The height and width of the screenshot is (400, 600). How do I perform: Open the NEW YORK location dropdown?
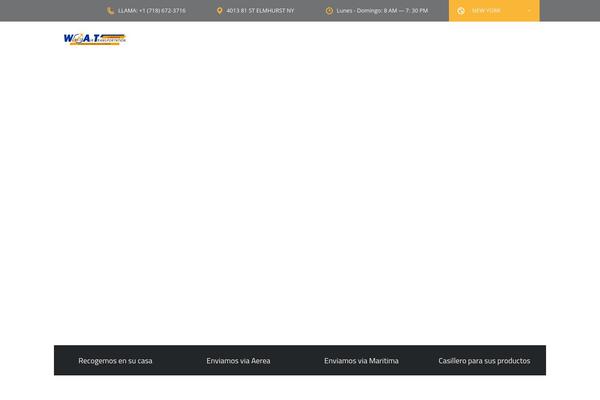click(x=494, y=11)
